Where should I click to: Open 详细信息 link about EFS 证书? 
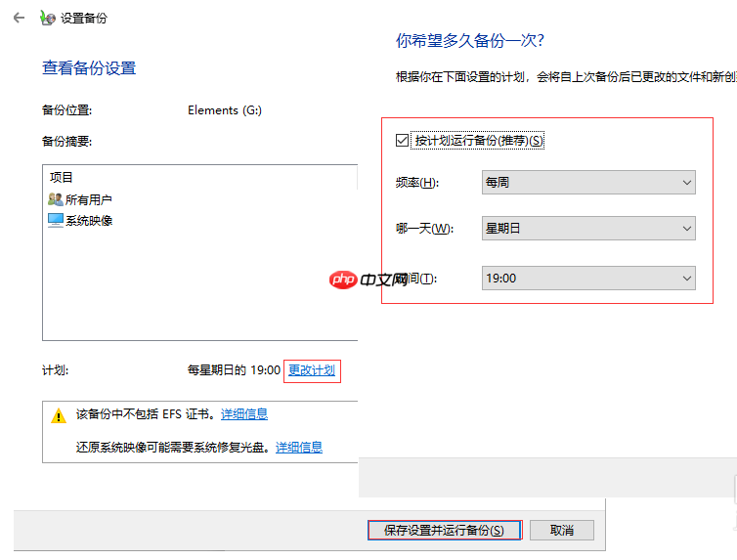tap(244, 414)
